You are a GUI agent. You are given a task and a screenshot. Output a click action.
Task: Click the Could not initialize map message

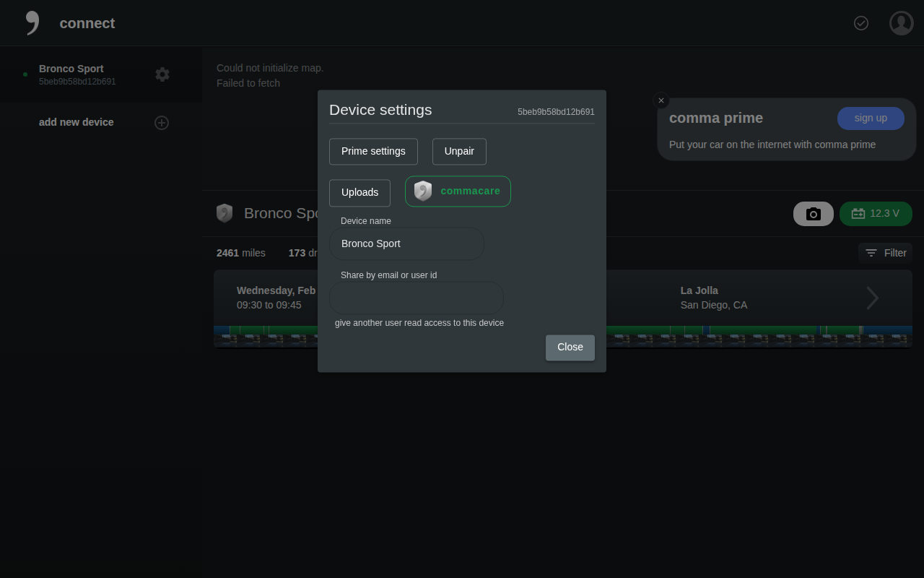pyautogui.click(x=270, y=68)
